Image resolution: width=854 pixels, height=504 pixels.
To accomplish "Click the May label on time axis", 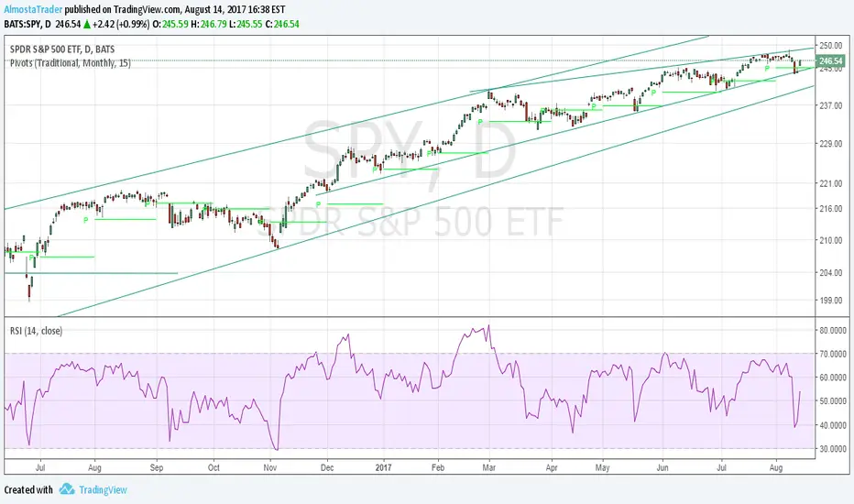I will [x=602, y=467].
